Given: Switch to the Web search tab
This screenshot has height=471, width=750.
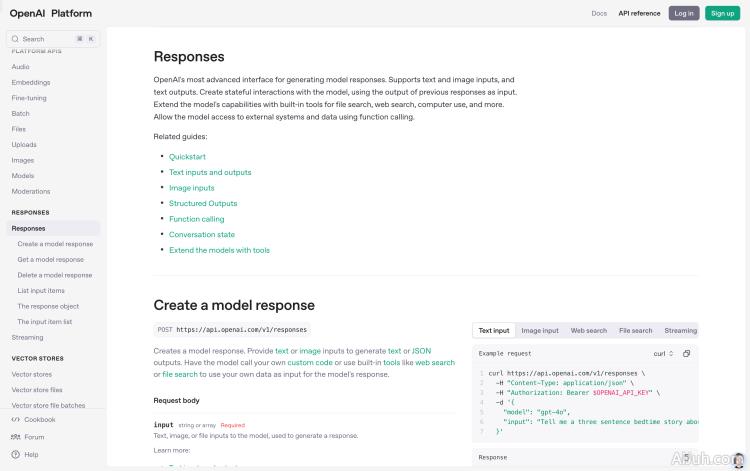Looking at the screenshot, I should (588, 330).
